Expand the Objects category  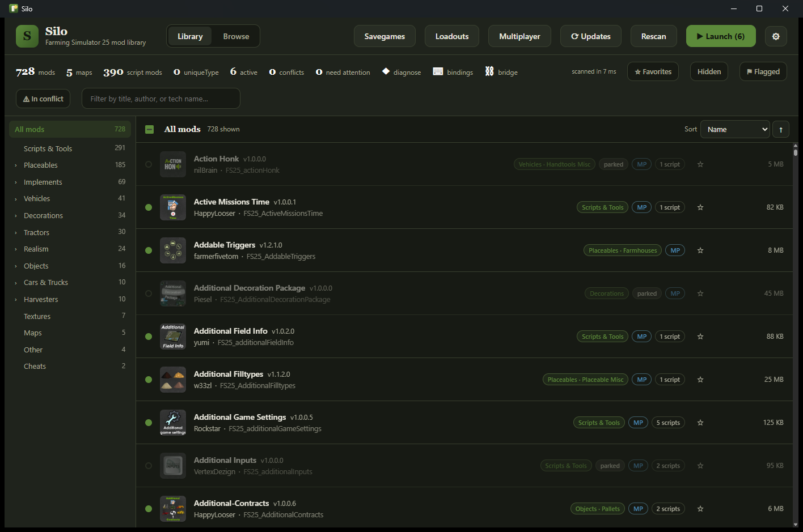click(x=16, y=266)
